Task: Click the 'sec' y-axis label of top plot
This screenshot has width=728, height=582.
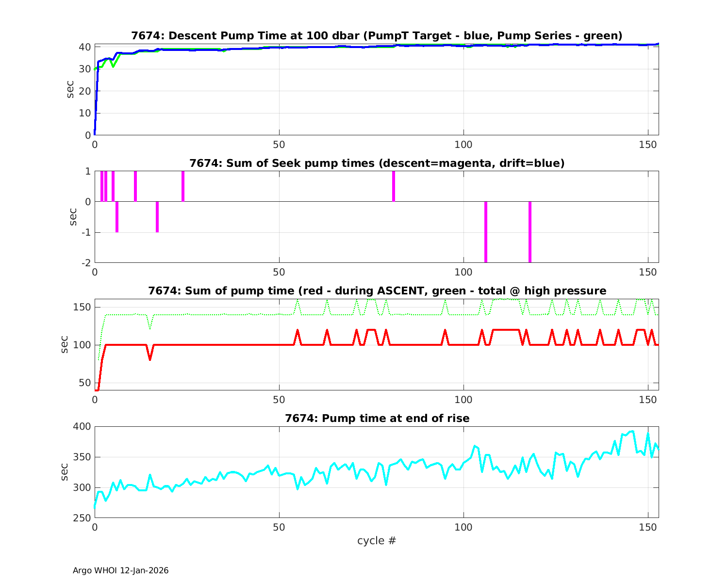Action: (70, 90)
